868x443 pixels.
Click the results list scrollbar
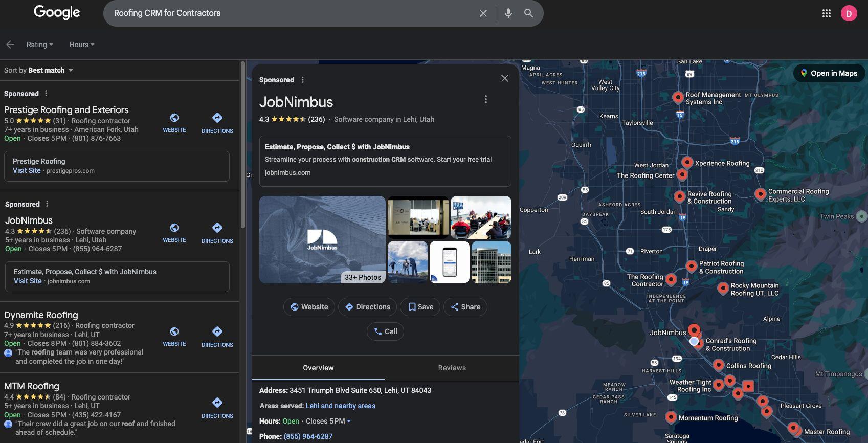pos(242,145)
